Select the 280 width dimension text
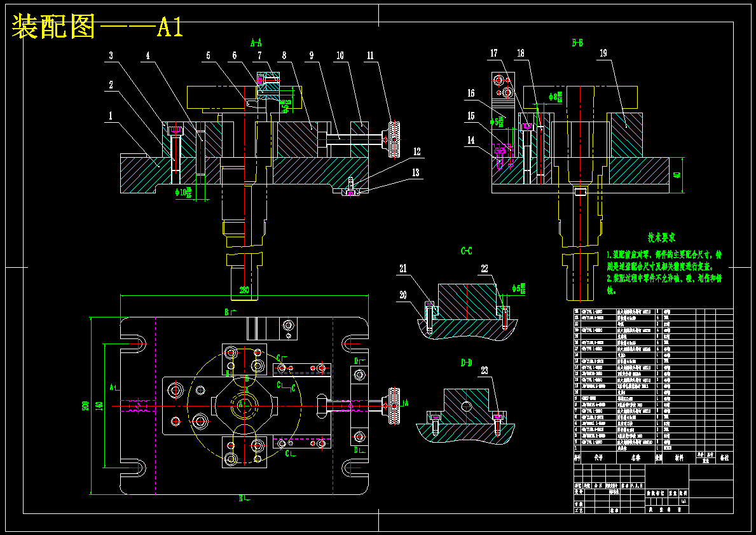 click(x=244, y=290)
